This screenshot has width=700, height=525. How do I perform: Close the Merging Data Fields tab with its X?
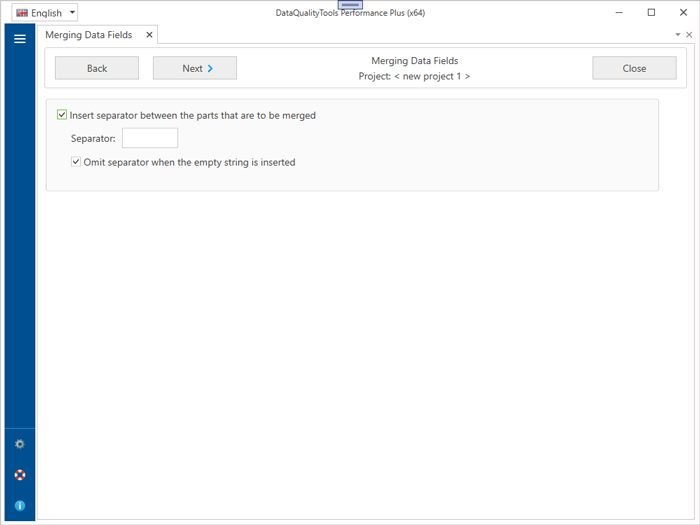pyautogui.click(x=150, y=35)
